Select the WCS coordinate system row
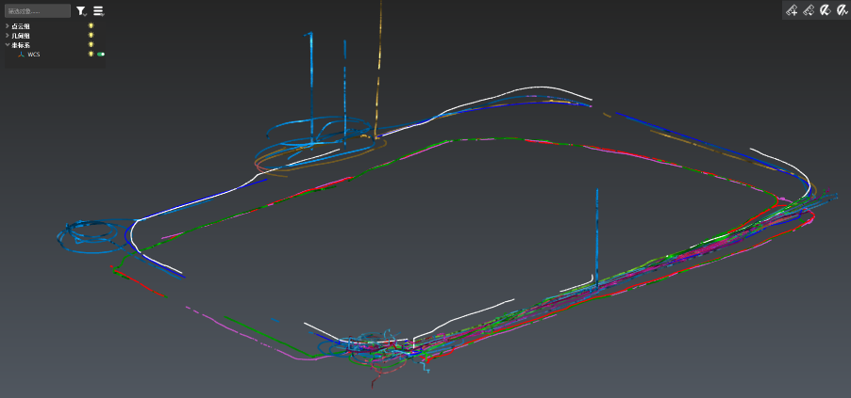Image resolution: width=851 pixels, height=398 pixels. (55, 54)
